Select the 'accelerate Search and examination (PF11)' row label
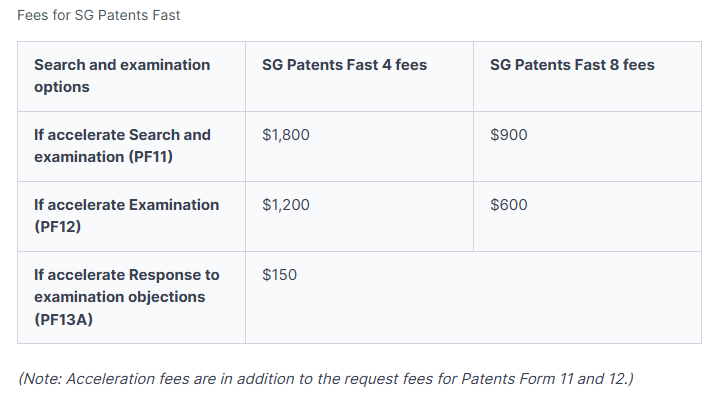The image size is (722, 402). coord(122,146)
